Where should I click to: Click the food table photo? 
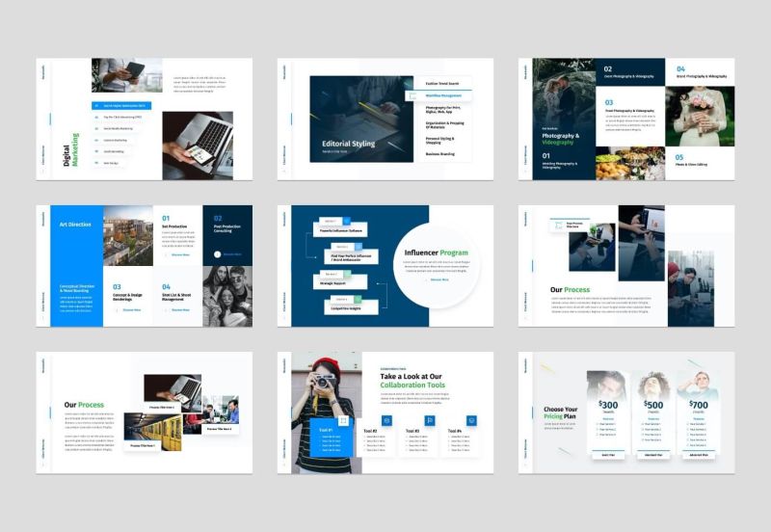[x=630, y=163]
